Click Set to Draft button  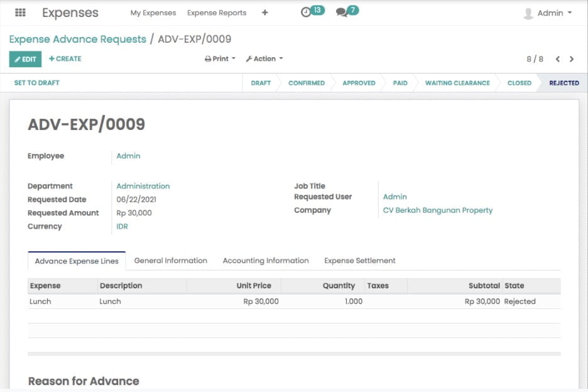(x=36, y=83)
